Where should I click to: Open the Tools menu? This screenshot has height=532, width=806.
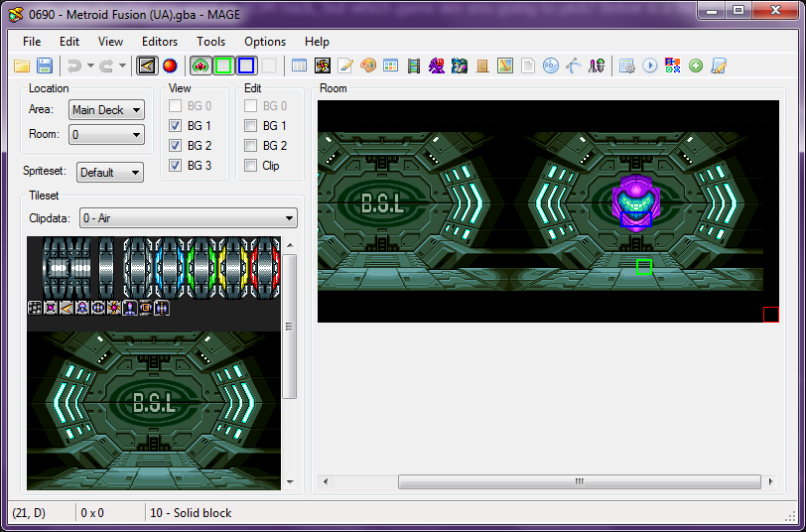pyautogui.click(x=210, y=42)
